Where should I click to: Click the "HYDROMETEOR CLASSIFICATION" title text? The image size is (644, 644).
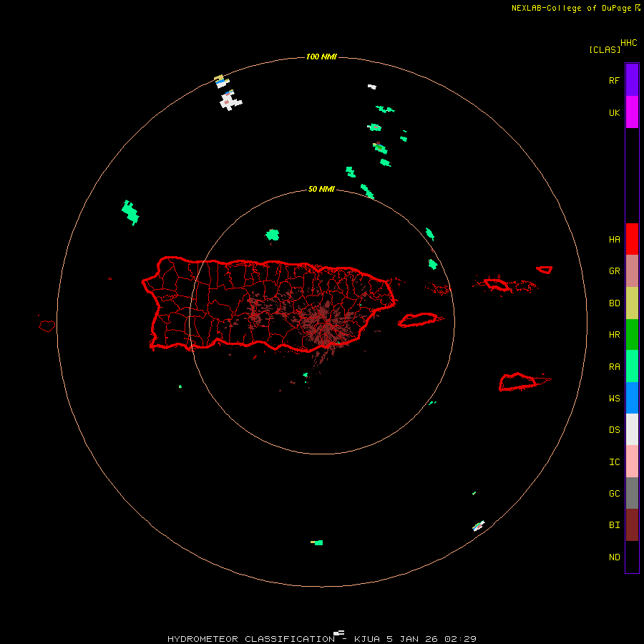(251, 639)
